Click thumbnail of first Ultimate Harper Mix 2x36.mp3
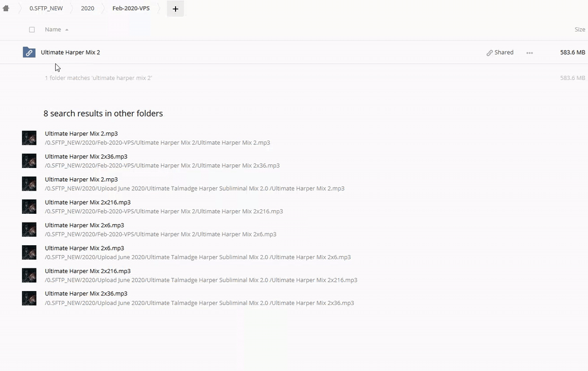The height and width of the screenshot is (371, 588). coord(29,161)
